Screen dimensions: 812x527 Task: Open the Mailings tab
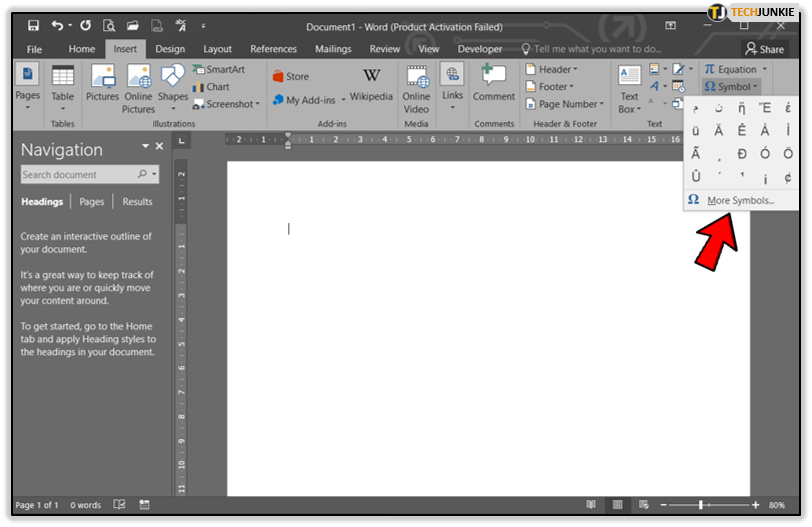pyautogui.click(x=333, y=49)
